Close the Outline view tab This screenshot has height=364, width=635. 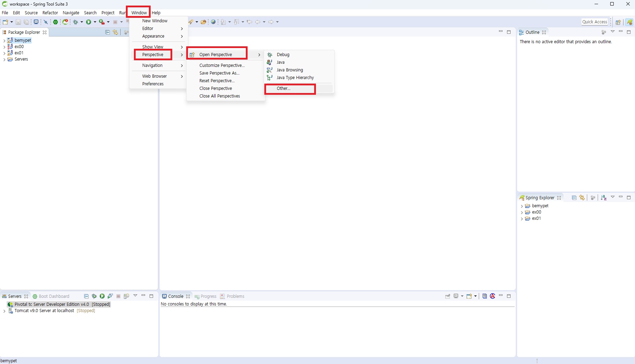click(544, 32)
